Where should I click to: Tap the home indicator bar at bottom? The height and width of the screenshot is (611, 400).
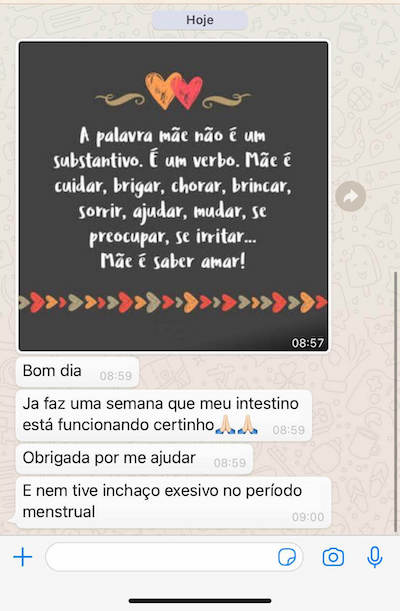(200, 601)
